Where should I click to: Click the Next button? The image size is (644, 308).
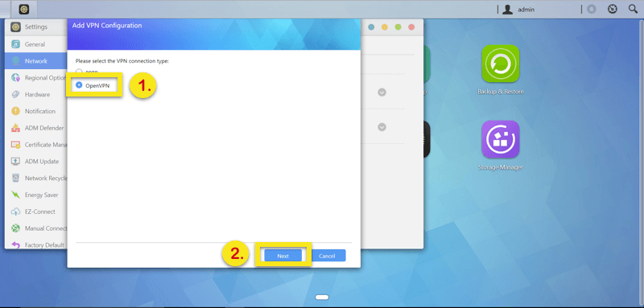[x=283, y=256]
